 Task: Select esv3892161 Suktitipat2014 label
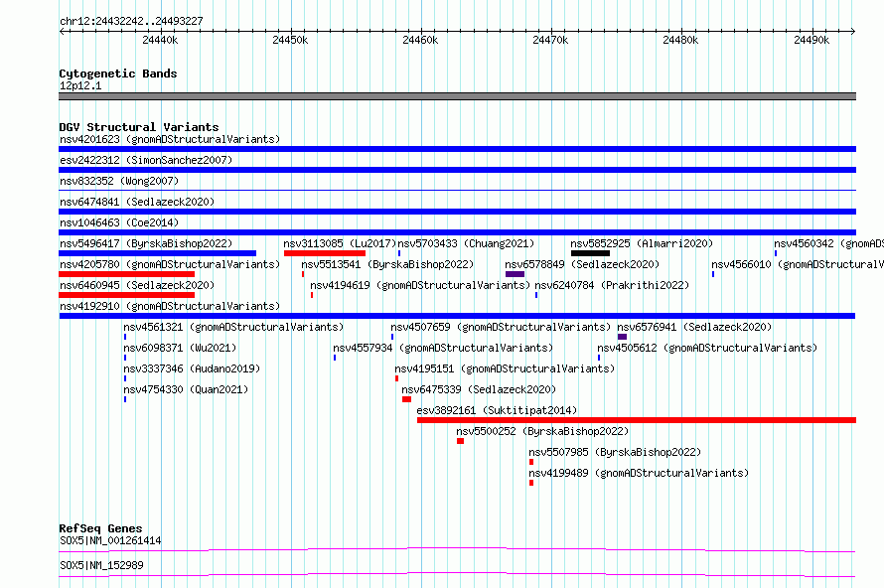tap(497, 410)
